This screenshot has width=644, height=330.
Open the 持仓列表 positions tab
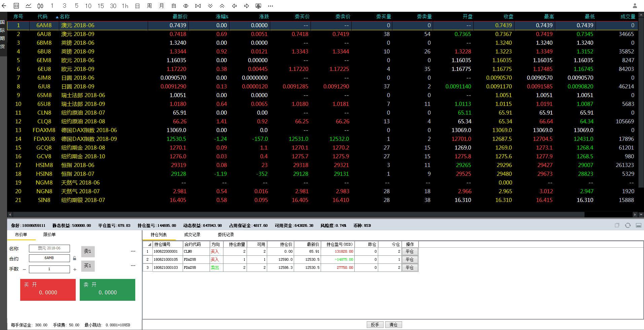point(158,235)
